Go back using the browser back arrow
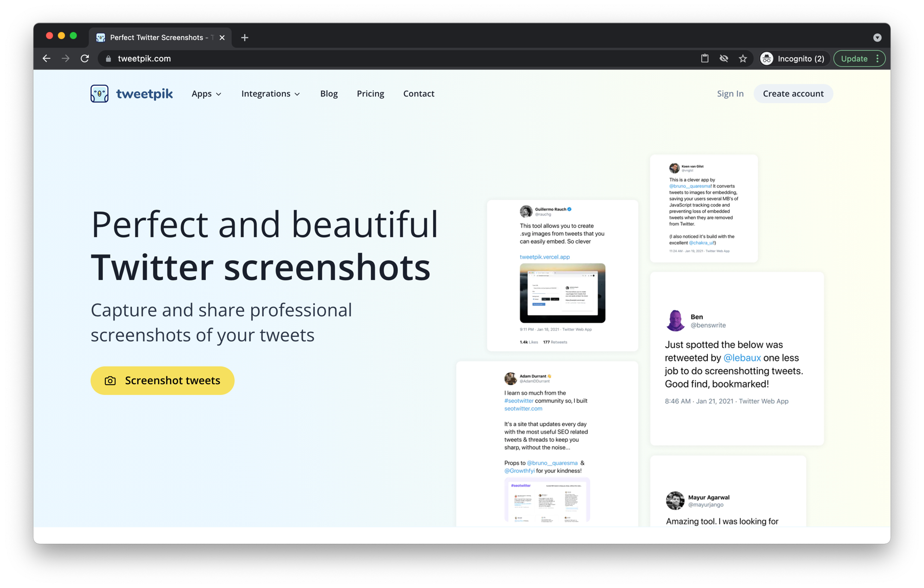Screen dimensions: 924x588 47,59
